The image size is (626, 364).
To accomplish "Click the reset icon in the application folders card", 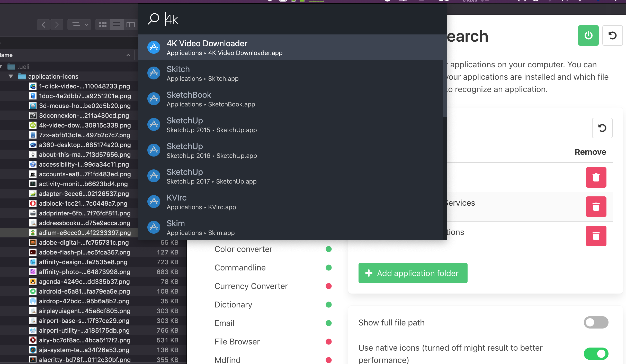I will coord(602,128).
